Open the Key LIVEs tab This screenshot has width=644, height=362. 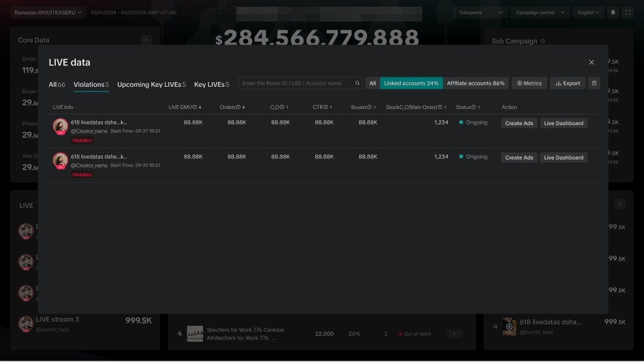click(x=212, y=85)
